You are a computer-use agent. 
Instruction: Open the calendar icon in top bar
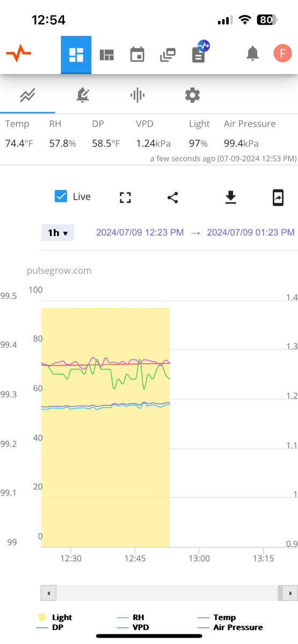click(137, 55)
